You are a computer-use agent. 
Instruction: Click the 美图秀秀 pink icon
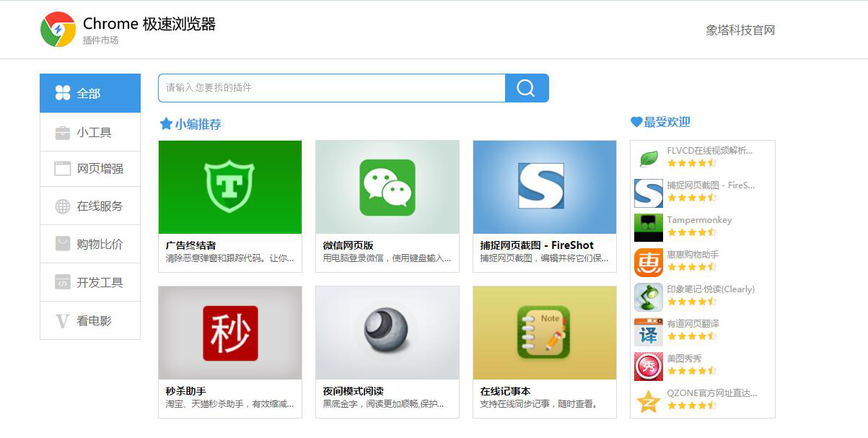pos(648,367)
